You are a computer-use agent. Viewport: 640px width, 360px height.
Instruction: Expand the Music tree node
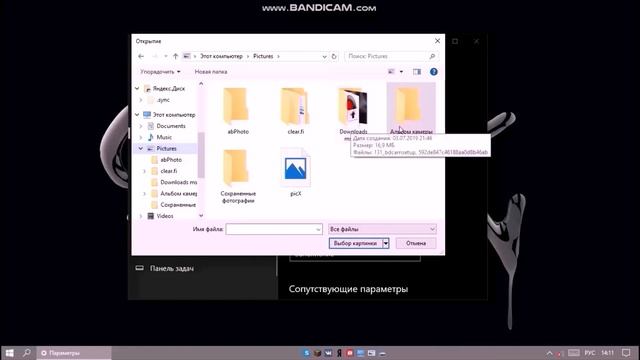141,137
